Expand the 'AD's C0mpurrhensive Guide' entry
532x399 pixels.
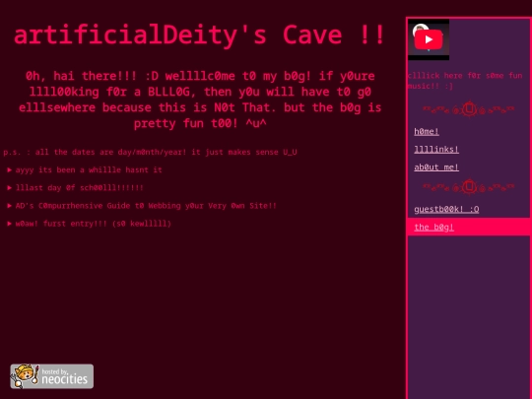click(142, 206)
